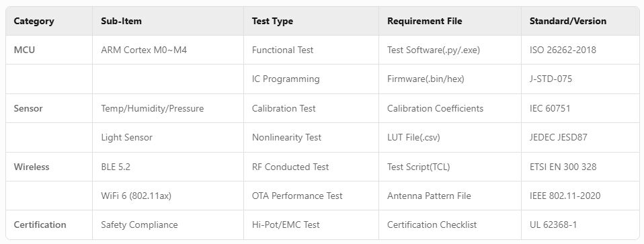Click the Temp/Humidity/Pressure cell
The width and height of the screenshot is (644, 244).
point(168,108)
